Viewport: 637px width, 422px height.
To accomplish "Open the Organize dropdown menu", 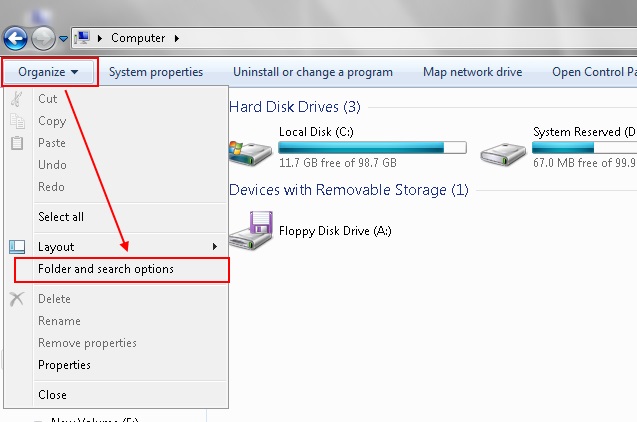I will click(49, 72).
